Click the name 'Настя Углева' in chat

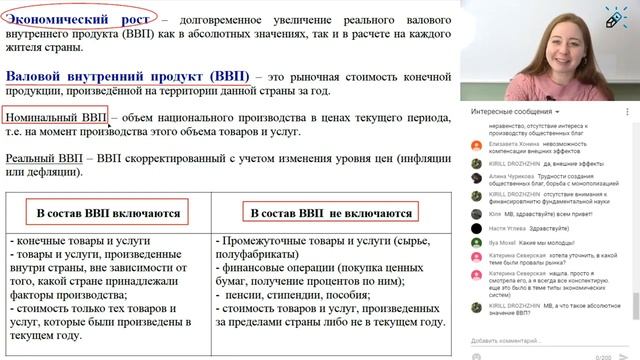[507, 228]
